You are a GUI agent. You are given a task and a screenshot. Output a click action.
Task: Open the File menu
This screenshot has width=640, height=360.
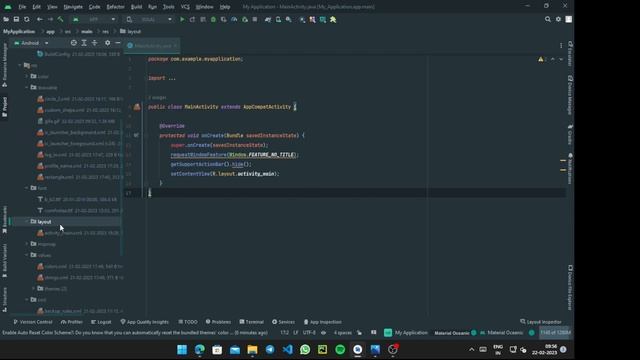[x=22, y=7]
